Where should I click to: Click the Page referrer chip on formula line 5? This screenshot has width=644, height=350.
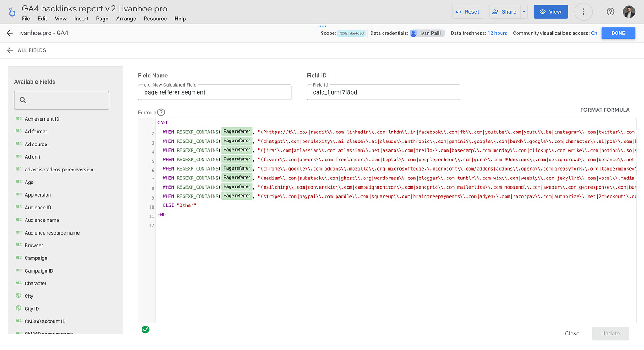tap(237, 159)
